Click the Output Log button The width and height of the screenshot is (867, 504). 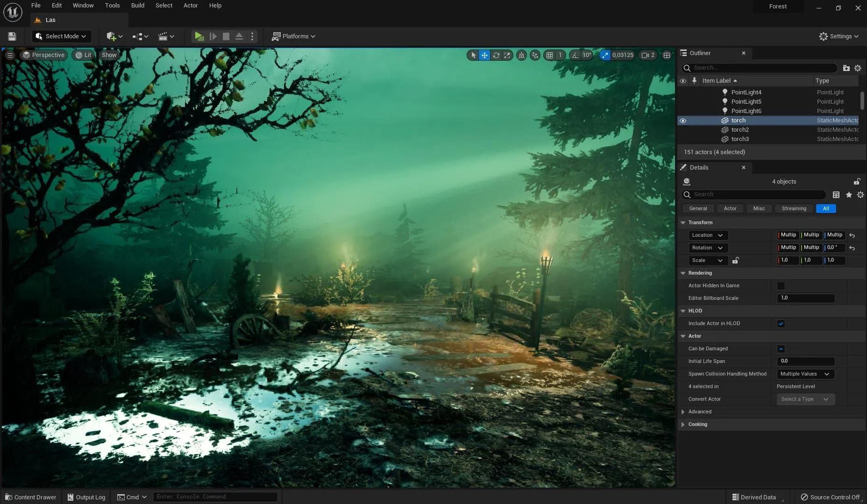86,497
